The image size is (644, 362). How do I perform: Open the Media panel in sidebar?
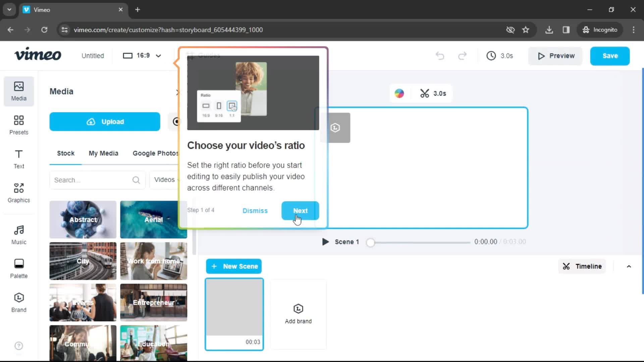19,91
